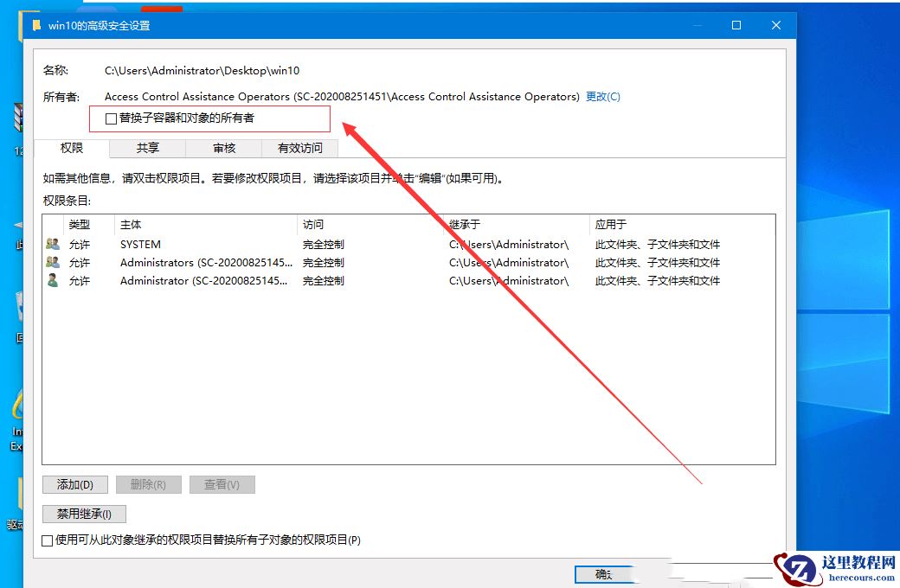900x588 pixels.
Task: Check 使用可从此对象继承的权限项目替换所有子对象的权限项目
Action: (x=48, y=540)
